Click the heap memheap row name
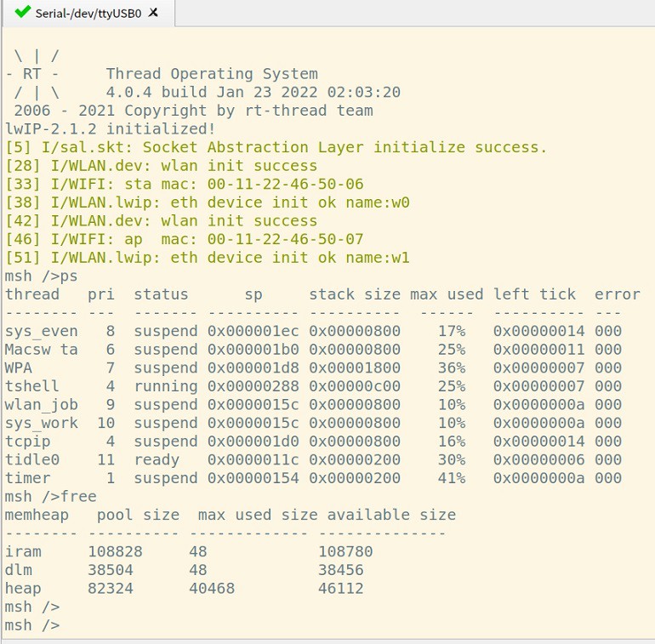655x644 pixels. [x=23, y=588]
